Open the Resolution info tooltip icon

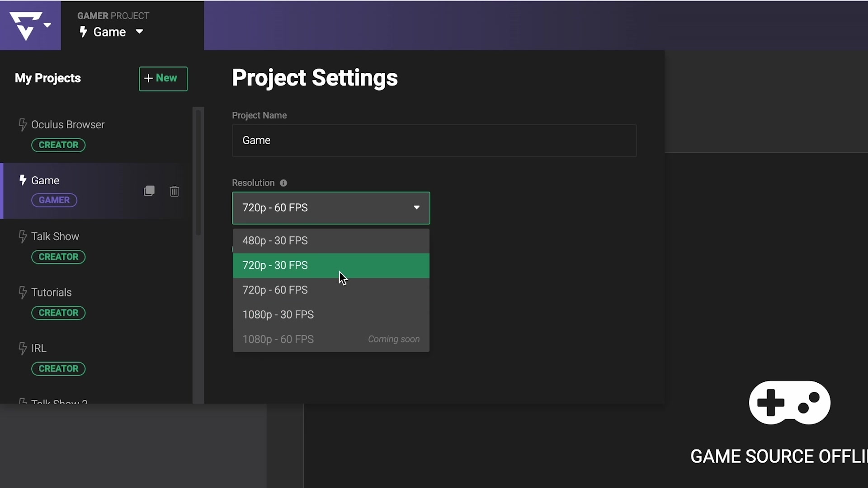(x=283, y=183)
